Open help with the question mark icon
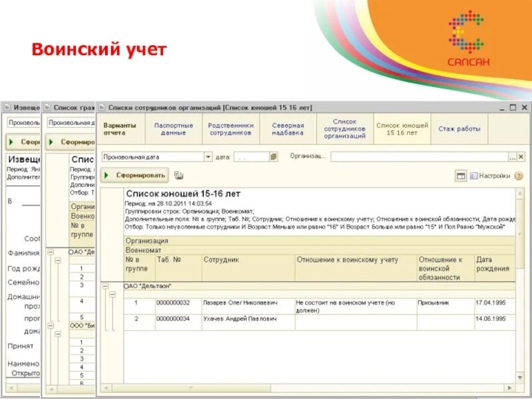The width and height of the screenshot is (532, 399). click(519, 176)
